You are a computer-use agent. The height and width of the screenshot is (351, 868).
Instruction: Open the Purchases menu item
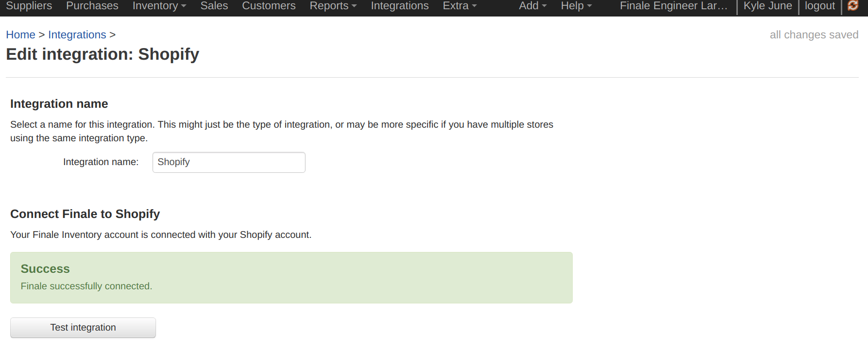coord(92,6)
